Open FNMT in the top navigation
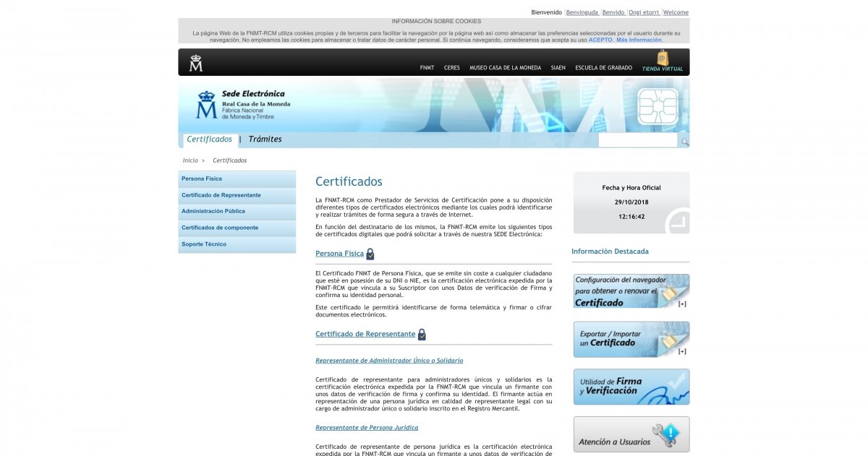The height and width of the screenshot is (456, 868). click(427, 68)
